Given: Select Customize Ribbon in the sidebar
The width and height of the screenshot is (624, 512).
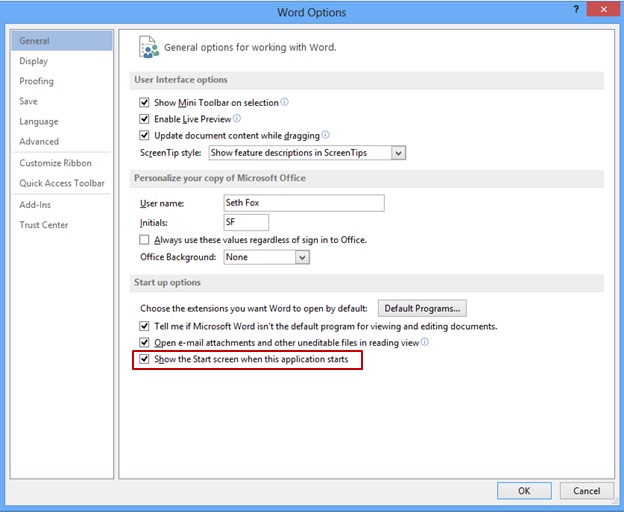Looking at the screenshot, I should pyautogui.click(x=55, y=163).
